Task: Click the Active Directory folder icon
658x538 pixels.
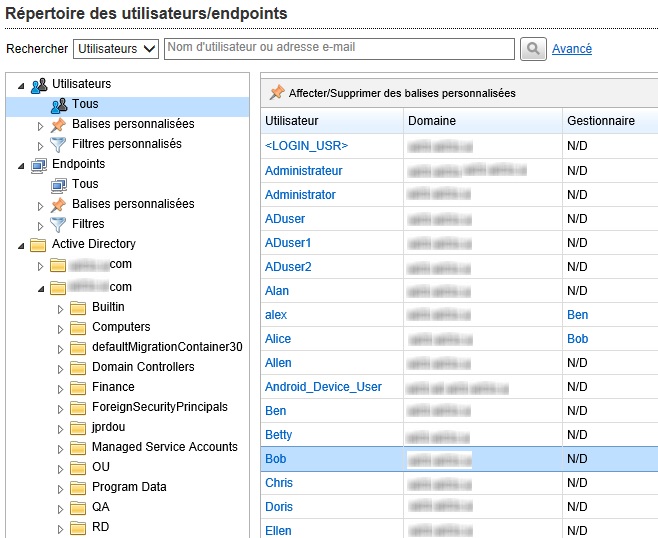Action: coord(38,244)
